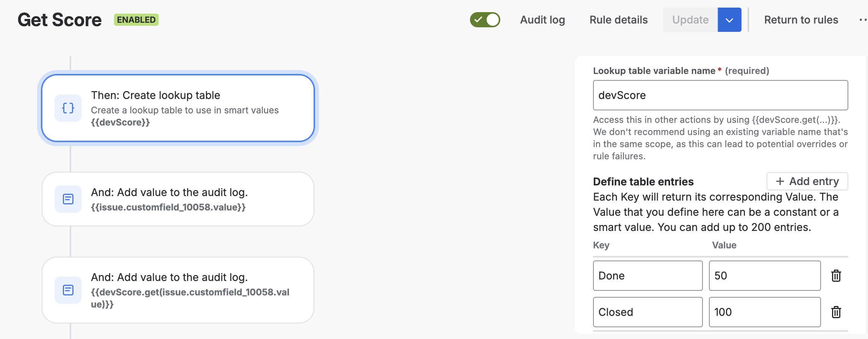Open the Audit log
The width and height of the screenshot is (868, 339).
[x=542, y=20]
